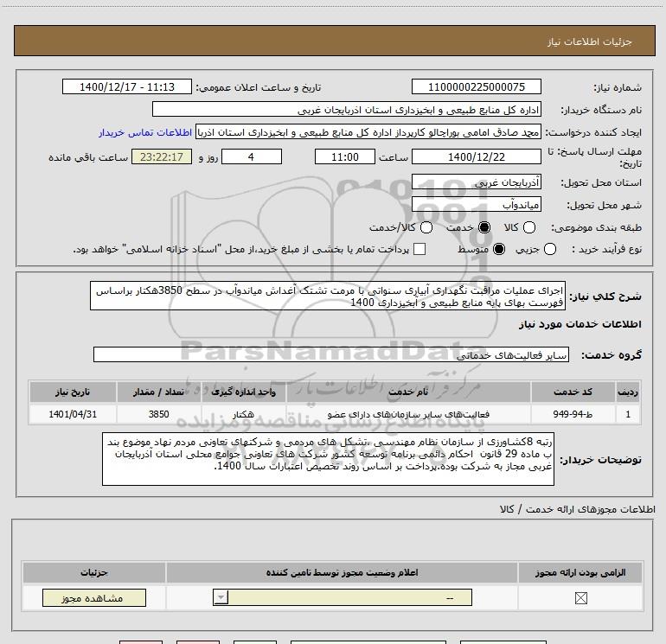
Task: Click the تاریخ نیاز column header
Action: tap(73, 392)
